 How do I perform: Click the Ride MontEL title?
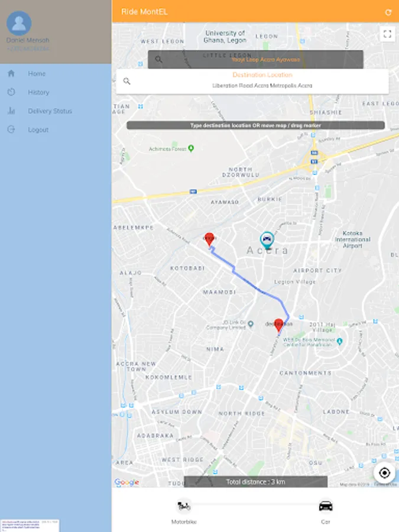coord(145,12)
